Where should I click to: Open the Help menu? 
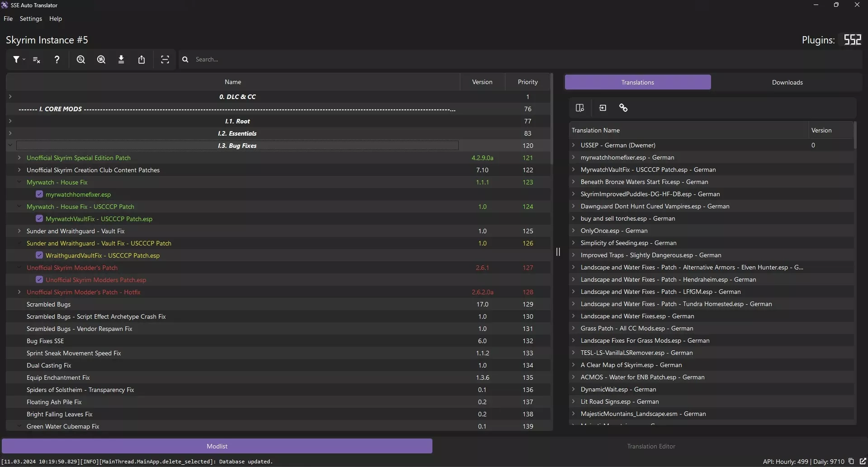(x=56, y=19)
